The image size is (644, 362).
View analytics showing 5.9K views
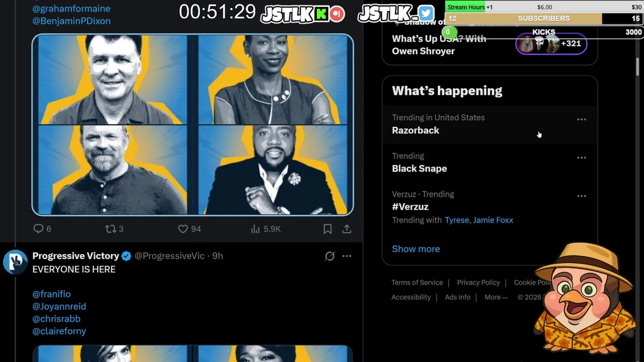tap(266, 229)
